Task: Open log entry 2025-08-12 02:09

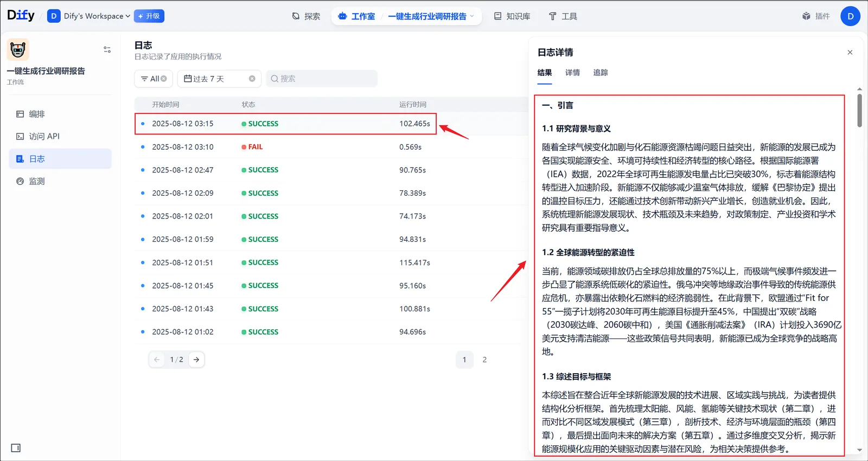Action: 331,193
